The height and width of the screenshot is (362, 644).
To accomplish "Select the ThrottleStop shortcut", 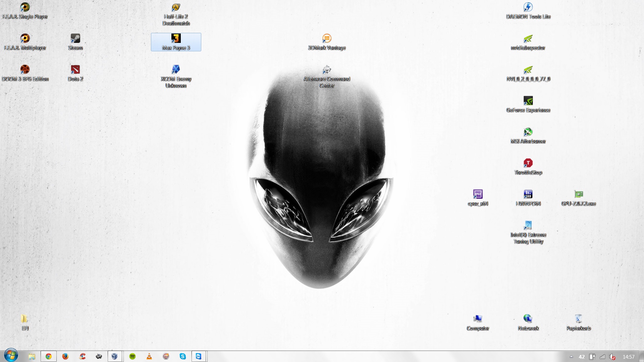I will pyautogui.click(x=528, y=167).
